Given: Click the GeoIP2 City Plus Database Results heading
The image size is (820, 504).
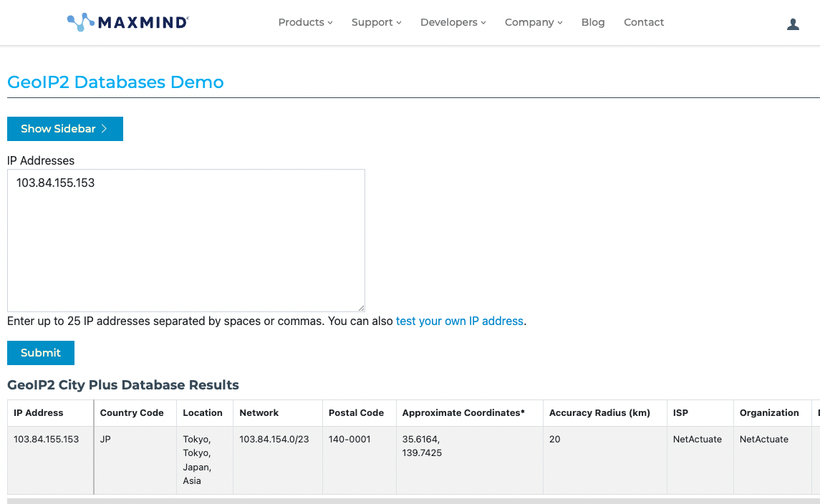Looking at the screenshot, I should click(123, 385).
